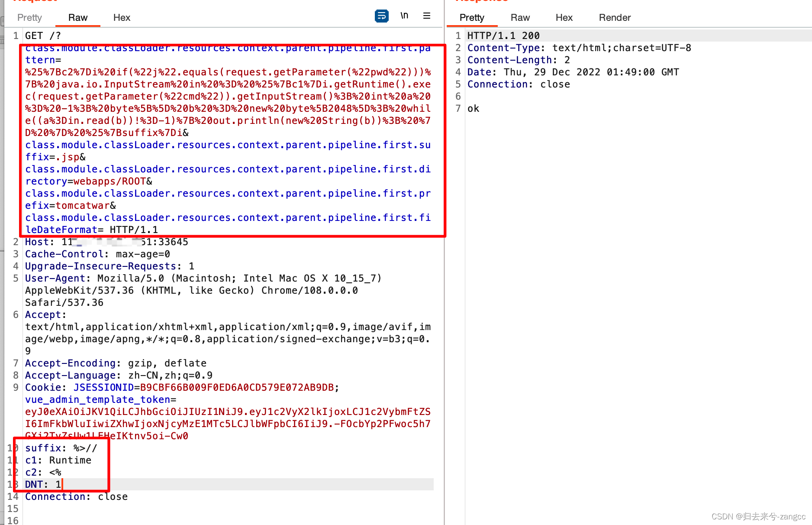Click the response body text ok
This screenshot has height=525, width=812.
[x=473, y=108]
